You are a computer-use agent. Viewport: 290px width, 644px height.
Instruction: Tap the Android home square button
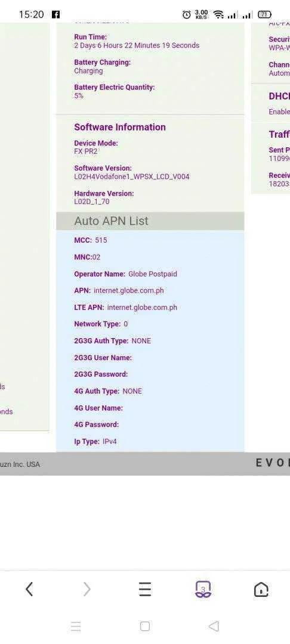(144, 626)
